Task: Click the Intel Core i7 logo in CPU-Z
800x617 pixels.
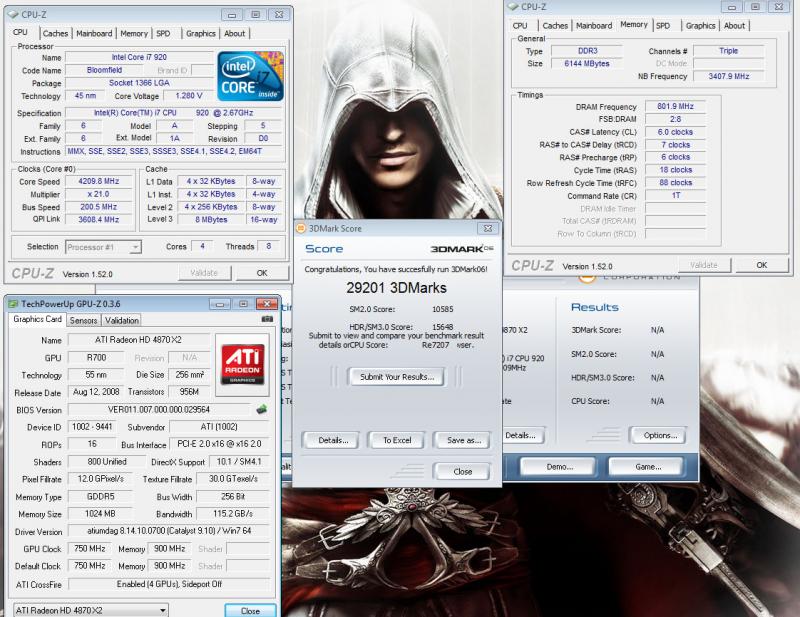Action: click(250, 76)
